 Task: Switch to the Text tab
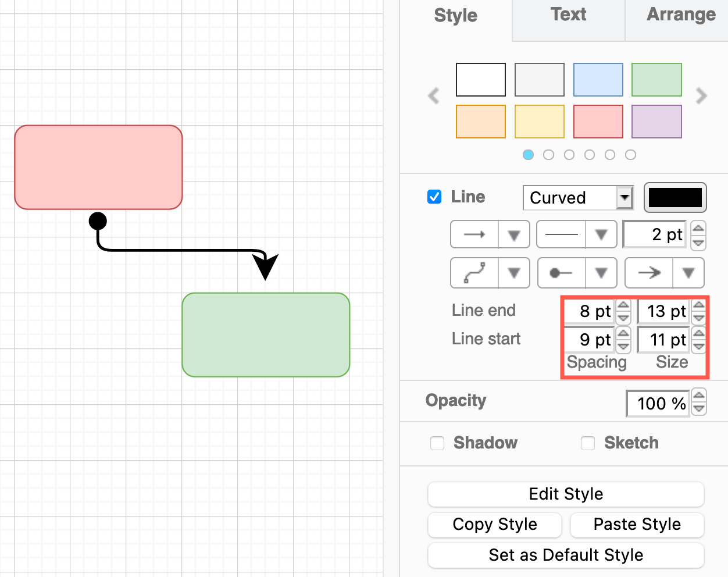[x=568, y=15]
